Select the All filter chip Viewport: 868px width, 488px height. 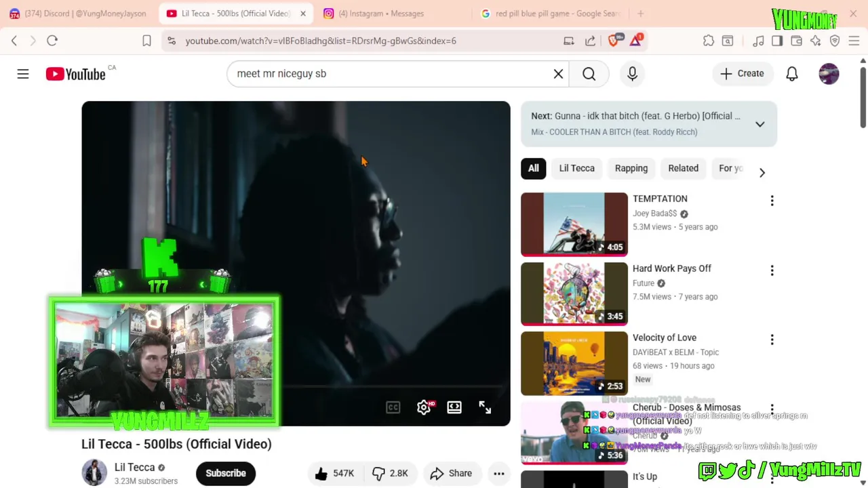tap(534, 168)
